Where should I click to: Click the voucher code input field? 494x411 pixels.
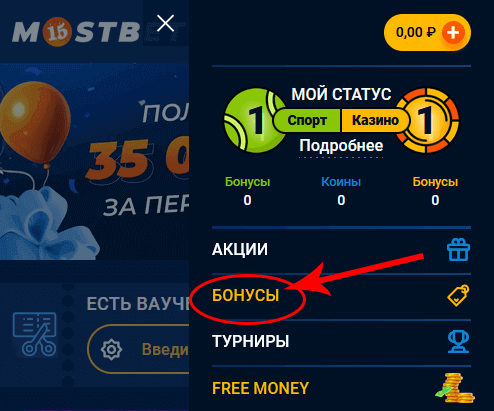(x=139, y=349)
